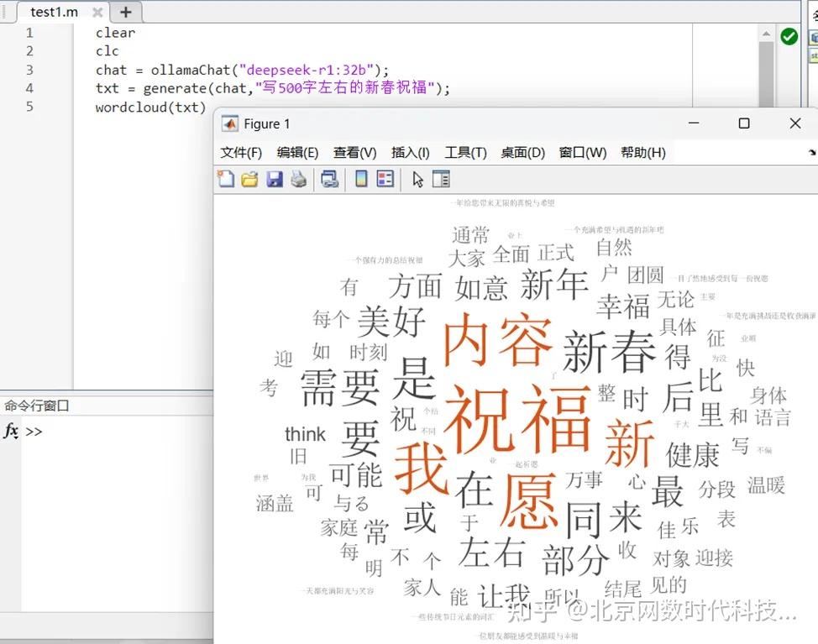Open a figure file using the folder icon

[x=249, y=178]
